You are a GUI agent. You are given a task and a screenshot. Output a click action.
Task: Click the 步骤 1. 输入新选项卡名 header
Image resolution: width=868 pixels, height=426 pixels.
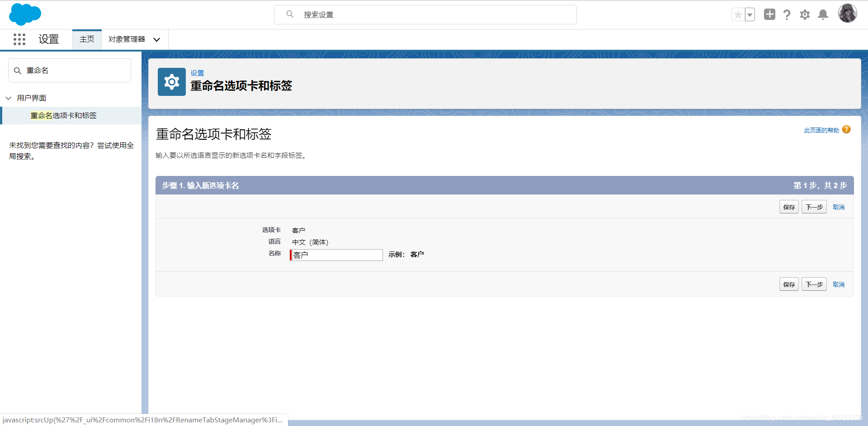click(x=200, y=185)
